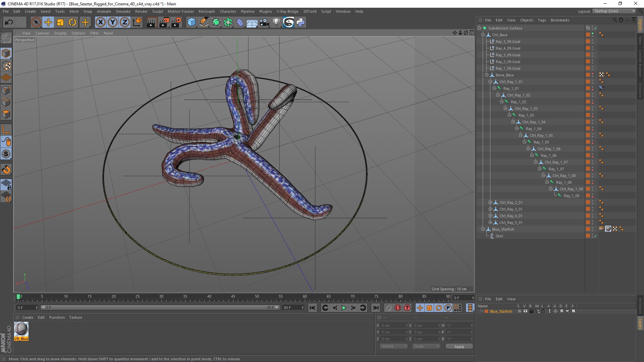Click frame 45 on timeline ruler
The width and height of the screenshot is (644, 362).
click(233, 297)
